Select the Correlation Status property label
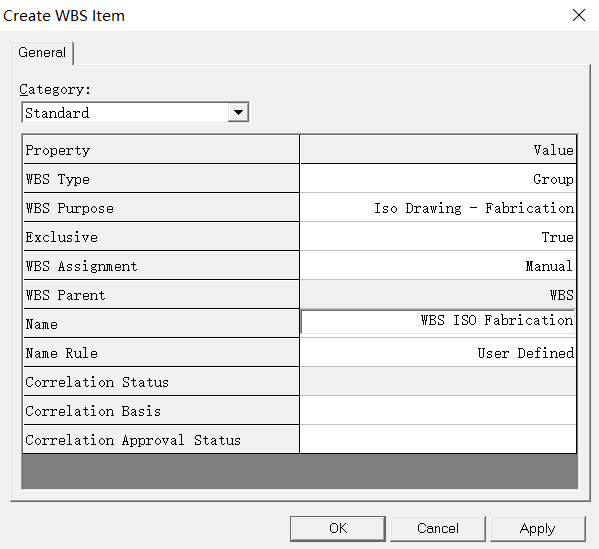599x549 pixels. (x=161, y=382)
